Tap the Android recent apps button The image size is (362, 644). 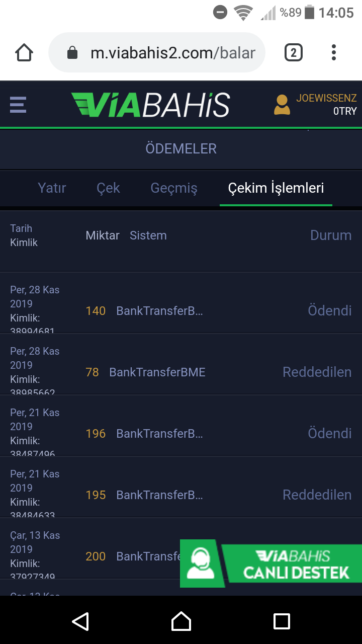pyautogui.click(x=282, y=621)
